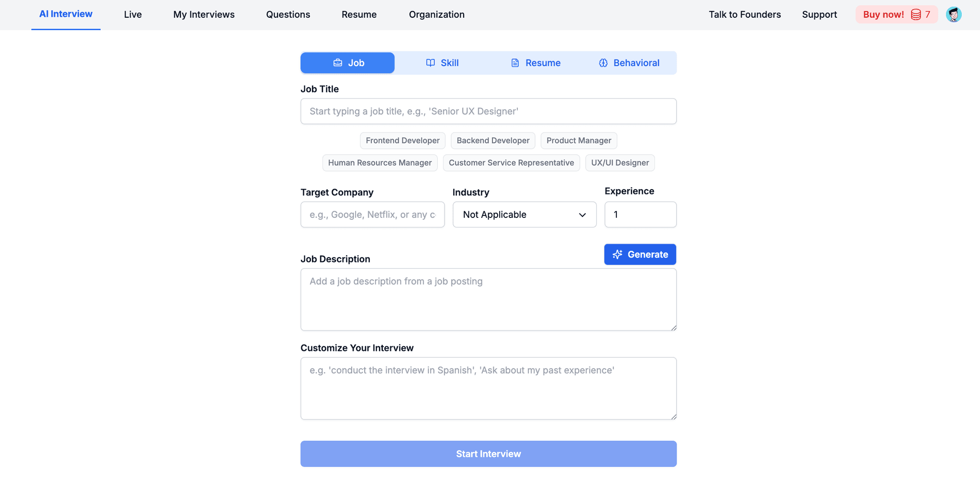
Task: Navigate to the Questions page
Action: pos(288,14)
